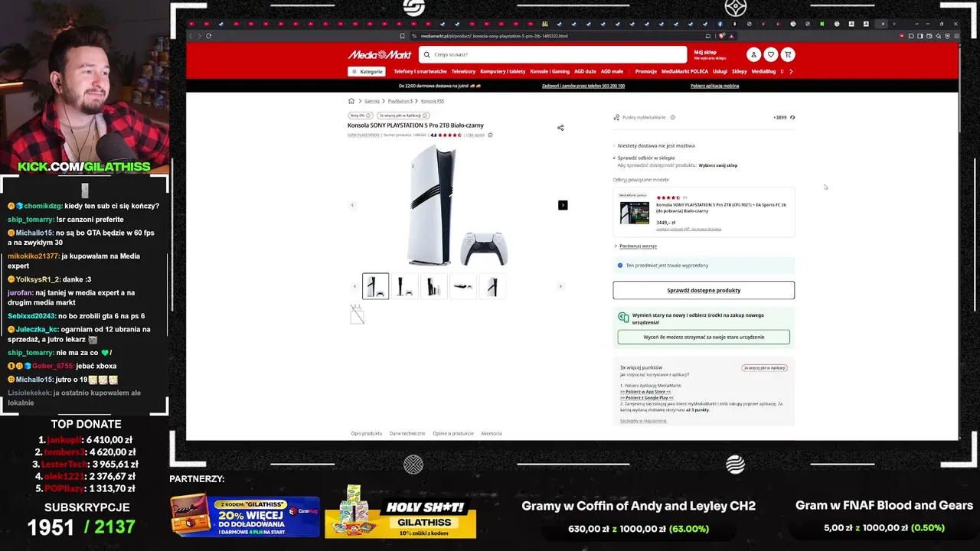Select fifth product thumbnail
Viewport: 980px width, 551px height.
click(492, 286)
